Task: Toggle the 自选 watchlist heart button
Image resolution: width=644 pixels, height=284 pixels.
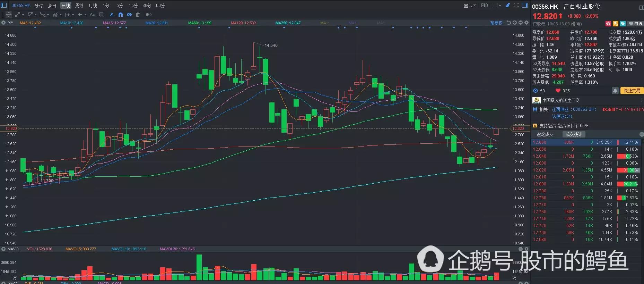Action: [x=635, y=24]
